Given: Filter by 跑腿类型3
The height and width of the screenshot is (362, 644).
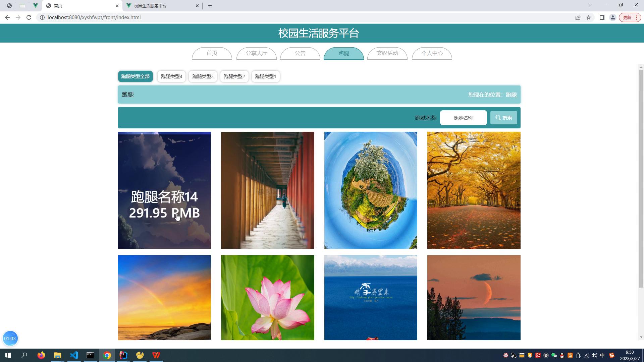Looking at the screenshot, I should tap(203, 76).
